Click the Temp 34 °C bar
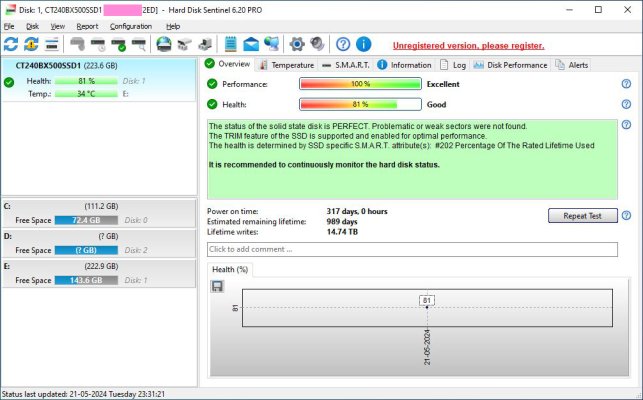The image size is (643, 400). (x=86, y=94)
